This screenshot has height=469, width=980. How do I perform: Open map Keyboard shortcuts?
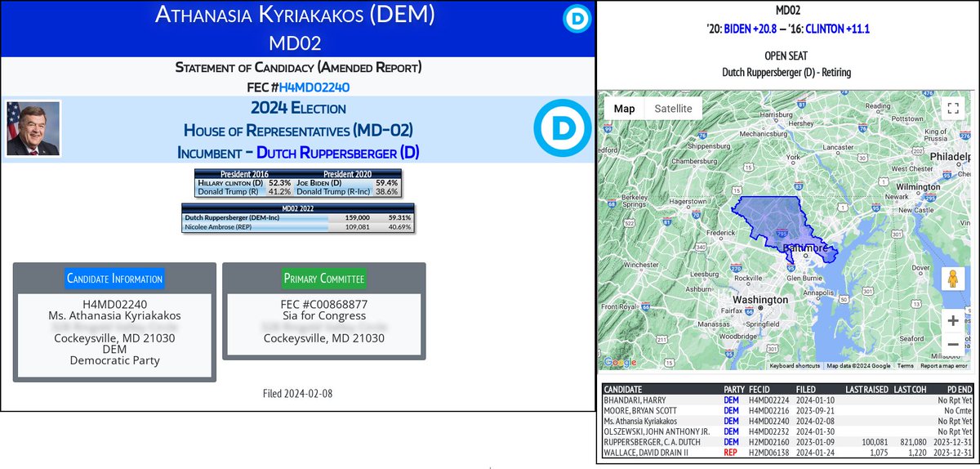point(795,366)
